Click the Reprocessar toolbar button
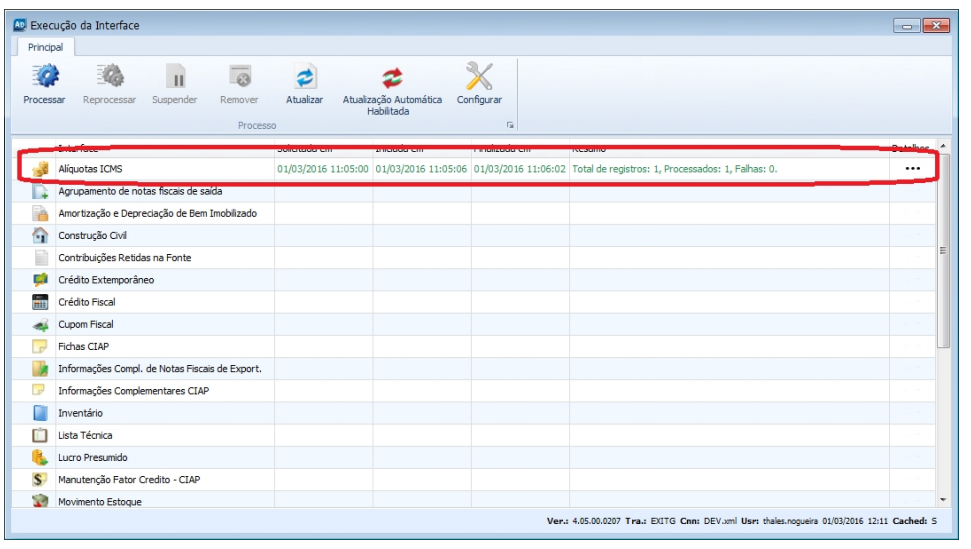Screen dimensions: 971x549 (109, 77)
